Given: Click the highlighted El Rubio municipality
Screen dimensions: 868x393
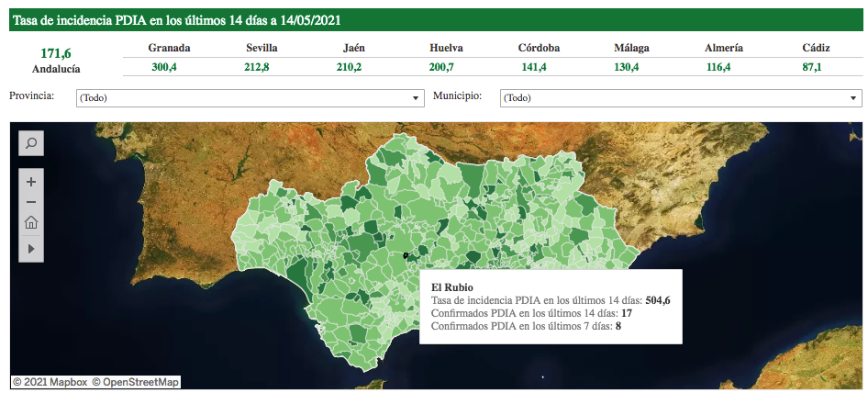Looking at the screenshot, I should click(x=405, y=255).
